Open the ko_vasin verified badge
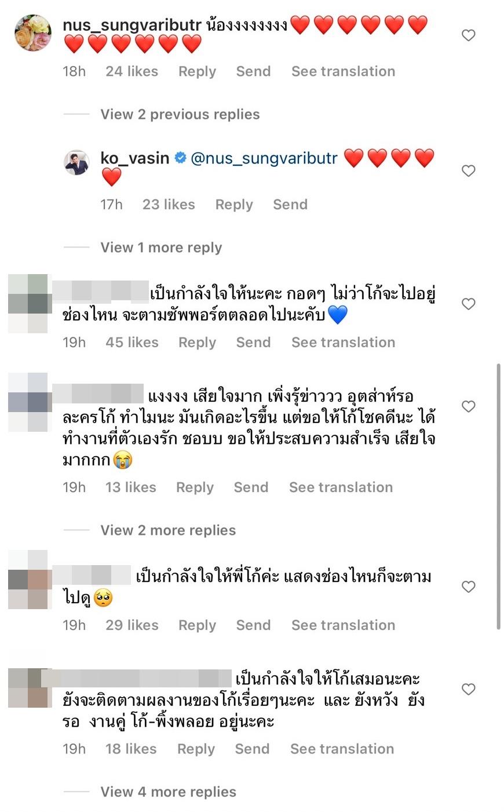This screenshot has width=504, height=812. [180, 158]
